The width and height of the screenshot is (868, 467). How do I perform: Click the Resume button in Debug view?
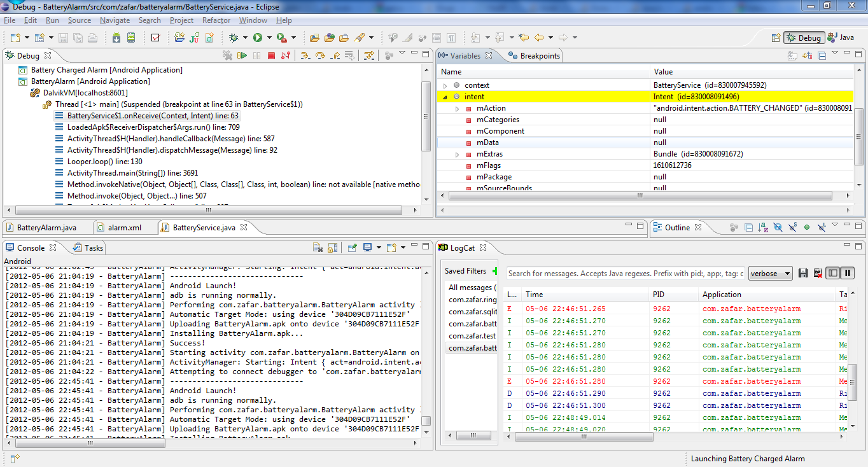[242, 56]
